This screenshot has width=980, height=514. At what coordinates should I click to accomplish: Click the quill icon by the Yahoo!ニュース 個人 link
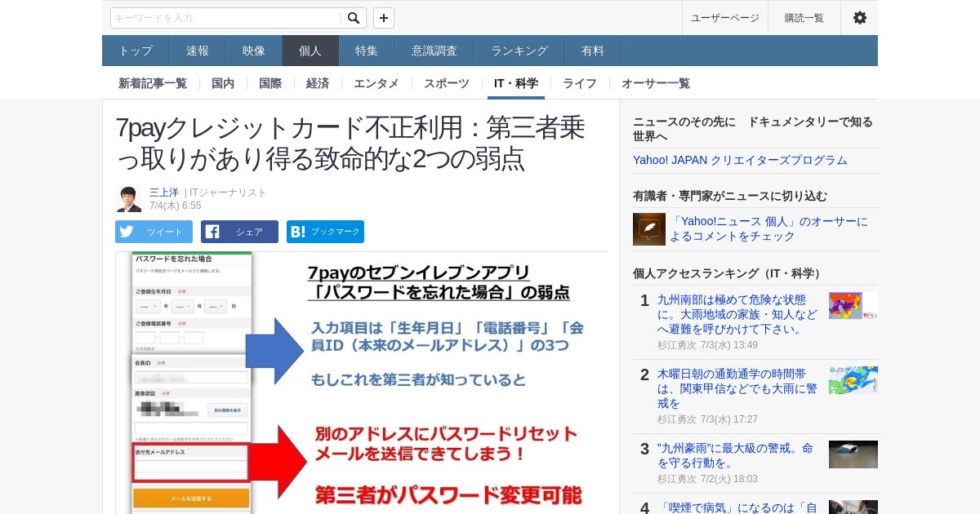coord(649,229)
